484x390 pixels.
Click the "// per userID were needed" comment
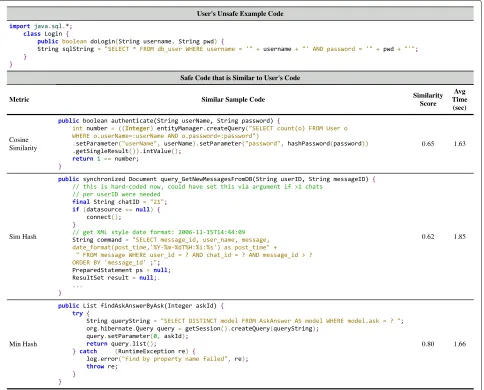coord(116,194)
